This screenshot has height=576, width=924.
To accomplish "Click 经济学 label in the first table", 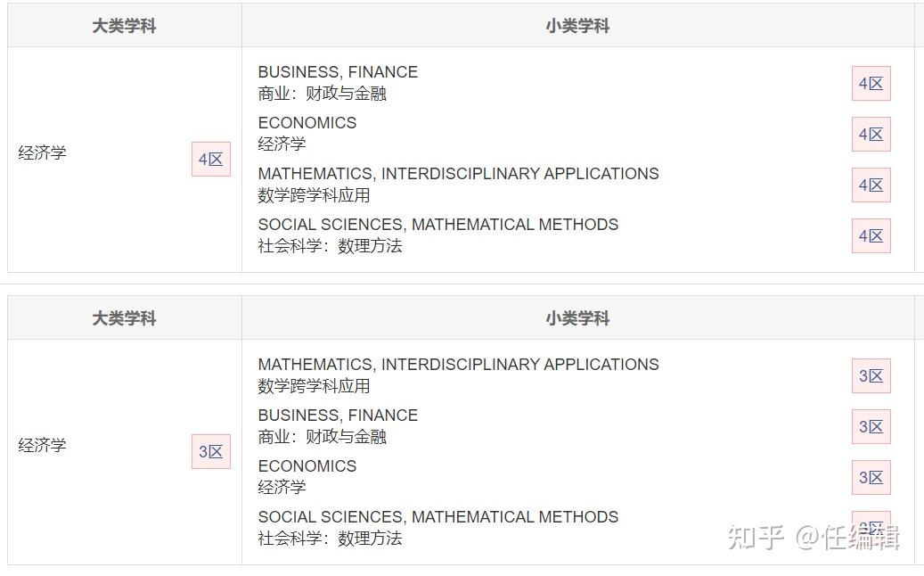I will coord(42,152).
